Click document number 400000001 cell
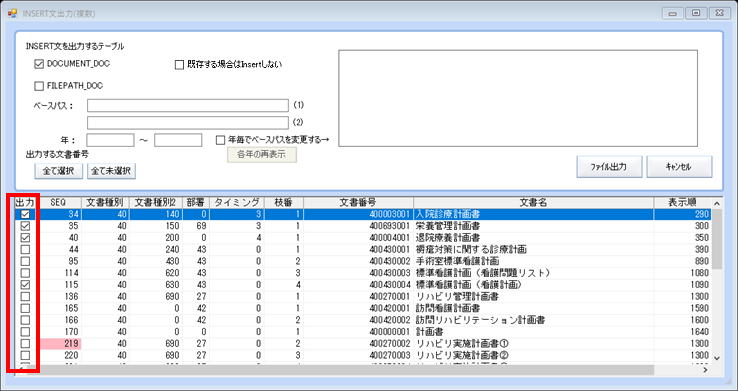The width and height of the screenshot is (738, 391). [x=359, y=332]
